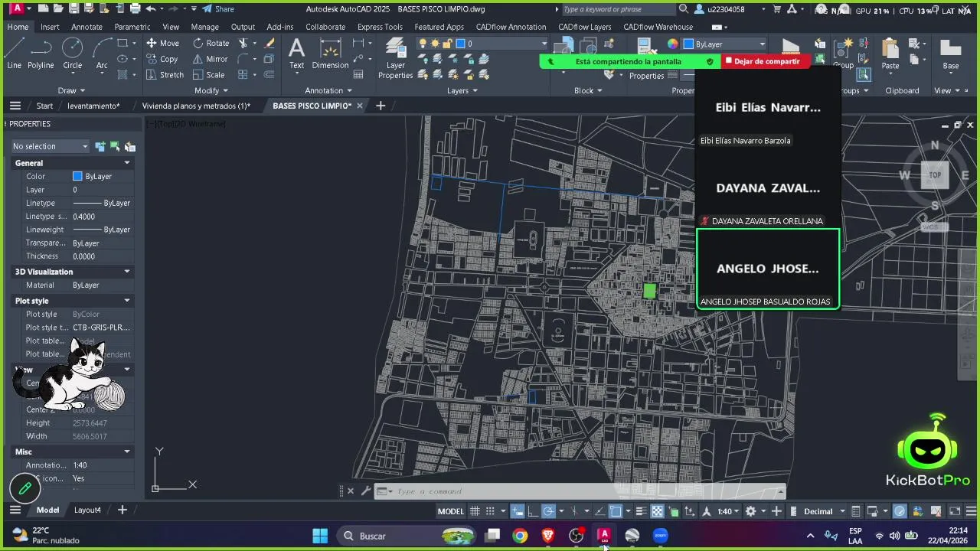Click the color wheel icon in Properties panel
Viewport: 980px width, 551px height.
(672, 44)
